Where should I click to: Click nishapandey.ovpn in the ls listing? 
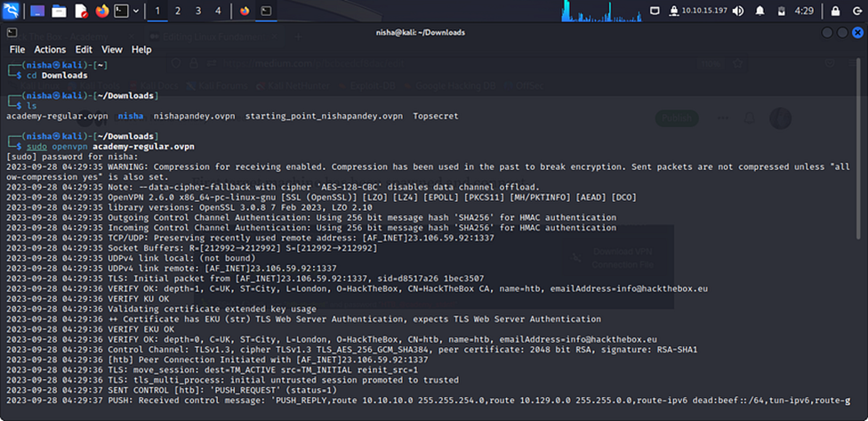(194, 116)
